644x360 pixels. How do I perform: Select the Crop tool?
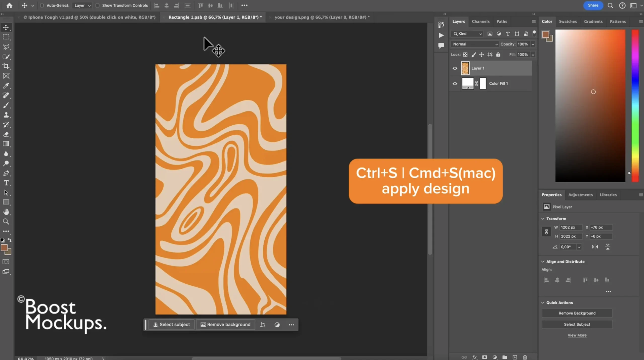point(6,66)
